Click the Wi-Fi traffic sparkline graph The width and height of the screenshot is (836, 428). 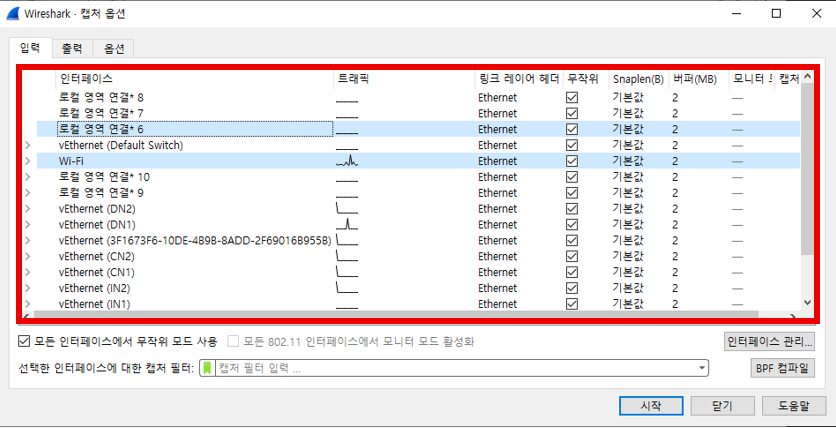pos(347,161)
